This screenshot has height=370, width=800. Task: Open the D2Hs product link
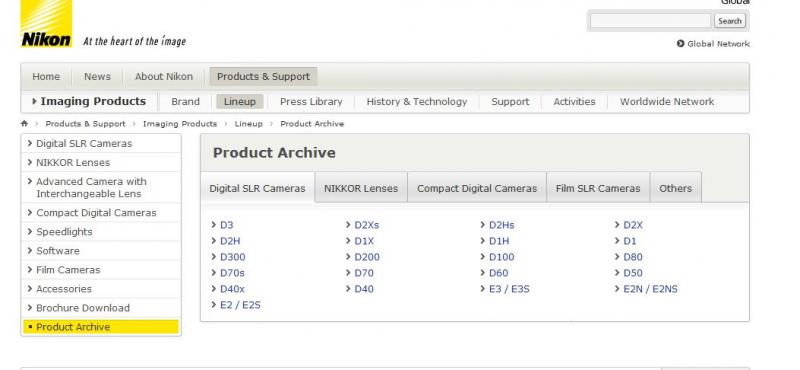pos(502,225)
